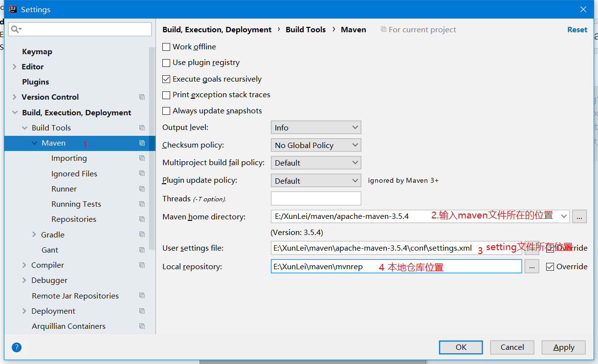Click the User settings file path field
This screenshot has height=364, width=598.
(397, 248)
